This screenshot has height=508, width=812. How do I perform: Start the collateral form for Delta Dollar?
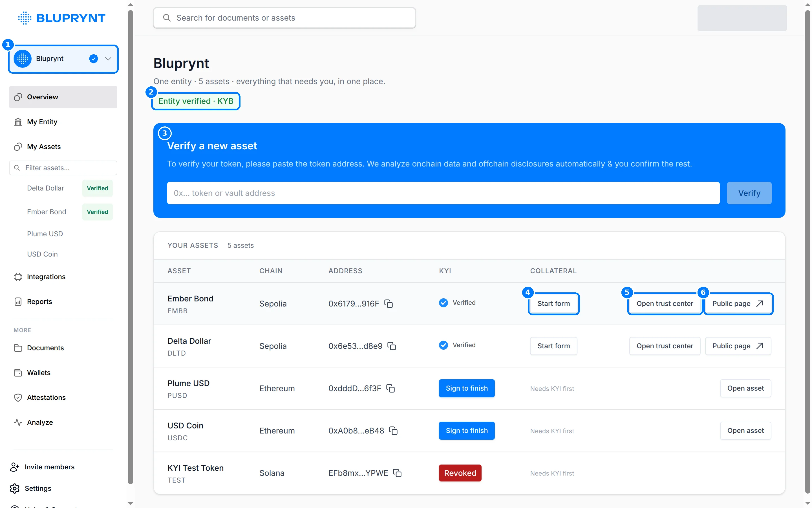tap(554, 346)
